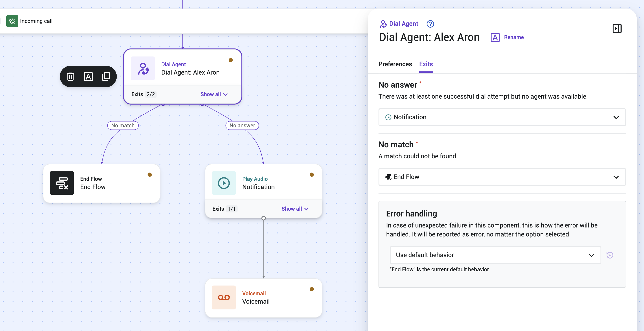Click the Voicemail node orange icon

point(224,298)
